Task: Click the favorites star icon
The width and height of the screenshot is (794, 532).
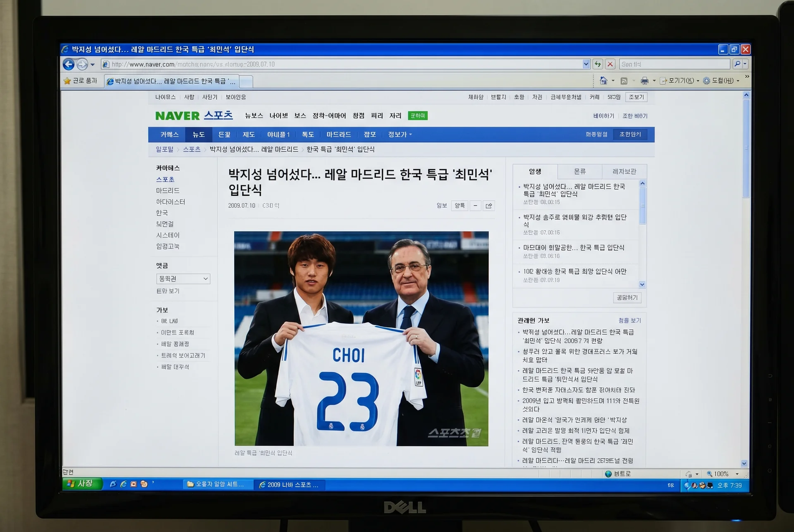Action: (67, 80)
